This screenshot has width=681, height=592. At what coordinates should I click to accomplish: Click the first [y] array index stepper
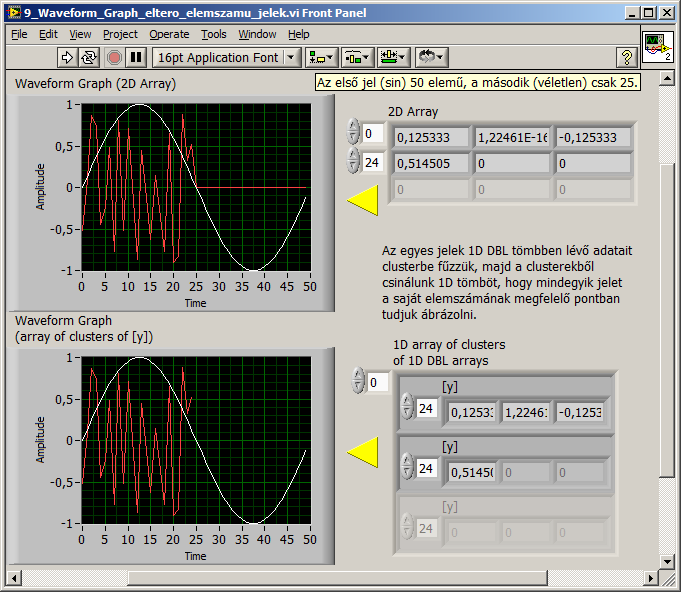coord(407,406)
